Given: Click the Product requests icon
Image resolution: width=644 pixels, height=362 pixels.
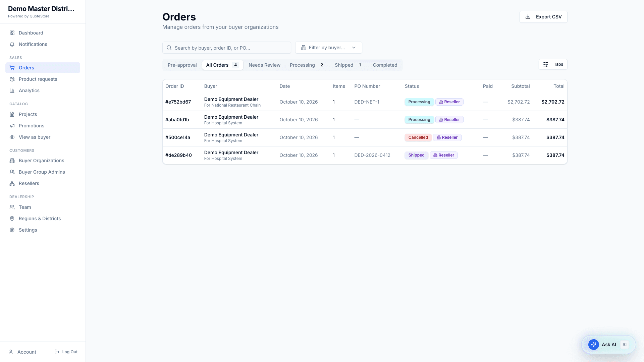Looking at the screenshot, I should click(x=12, y=79).
